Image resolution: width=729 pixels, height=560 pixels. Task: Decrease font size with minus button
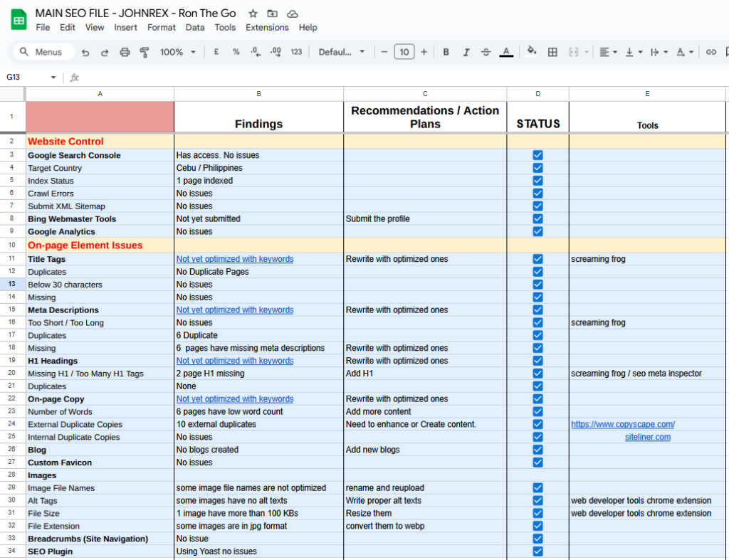(384, 52)
